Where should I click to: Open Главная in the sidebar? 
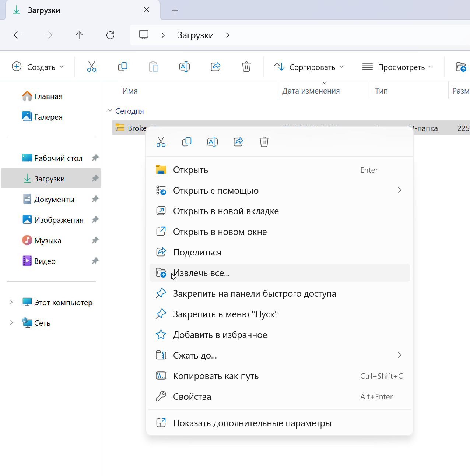point(51,96)
